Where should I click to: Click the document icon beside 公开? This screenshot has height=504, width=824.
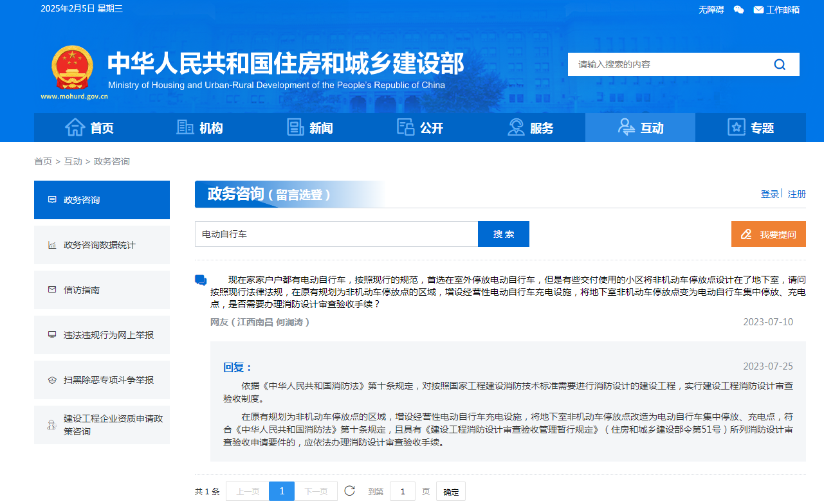405,127
